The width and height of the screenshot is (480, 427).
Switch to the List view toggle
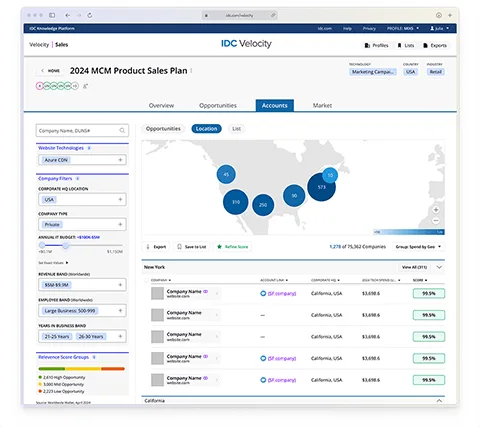point(236,129)
